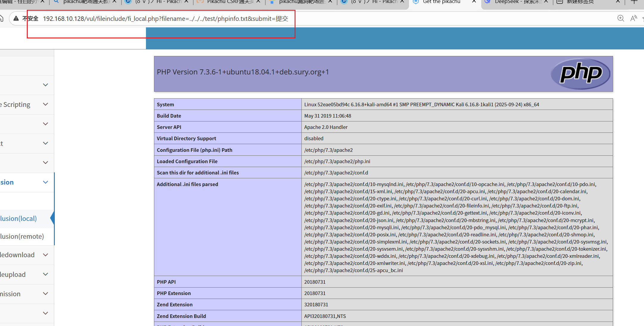
Task: Expand the filedownload sidebar chevron
Action: tap(45, 255)
